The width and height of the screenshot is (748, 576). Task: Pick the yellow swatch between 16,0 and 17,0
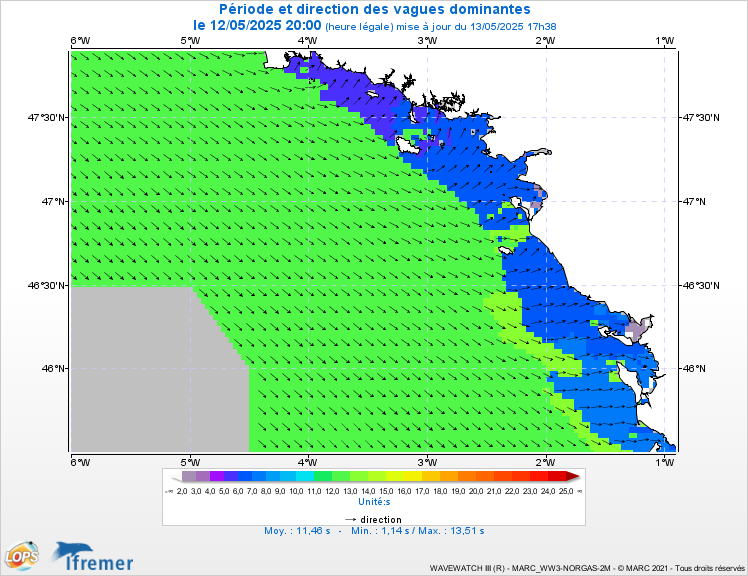(x=413, y=476)
